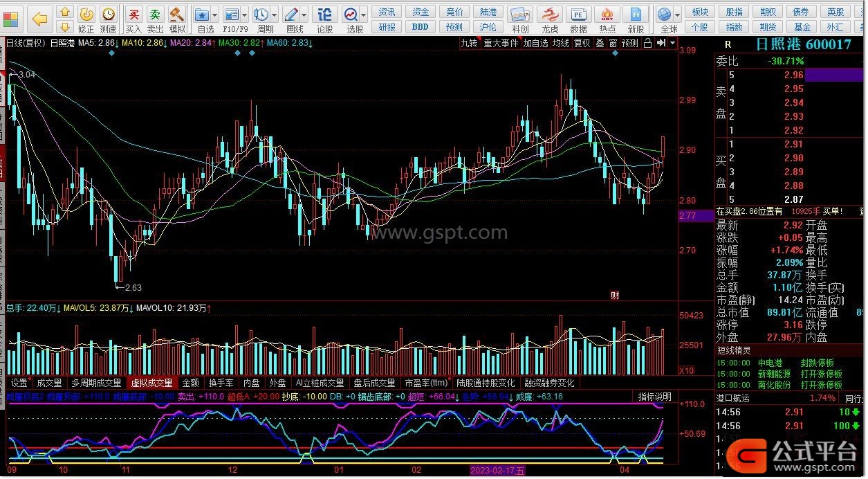Viewport: 868px width, 479px height.
Task: Click 重大事件 button
Action: (501, 43)
